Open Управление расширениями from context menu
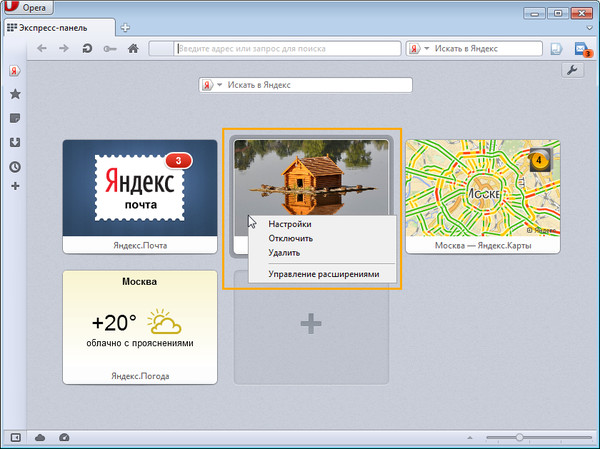This screenshot has width=600, height=449. tap(324, 274)
